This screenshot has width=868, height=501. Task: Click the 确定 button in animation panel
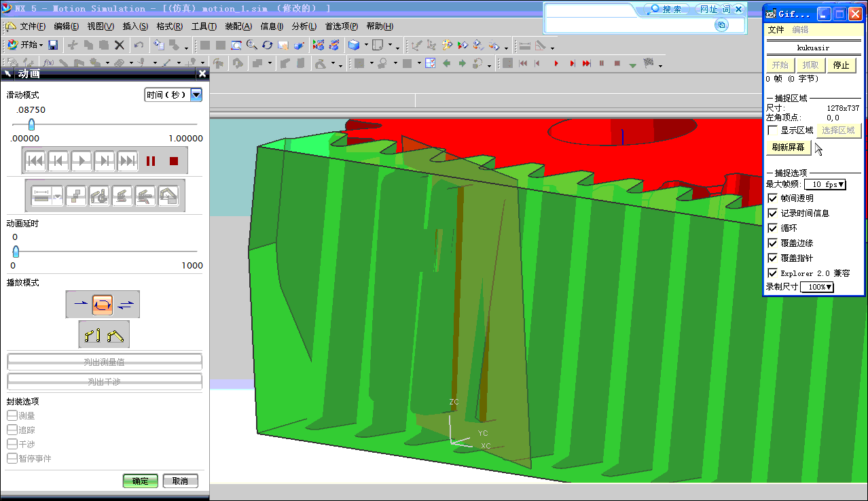[141, 481]
